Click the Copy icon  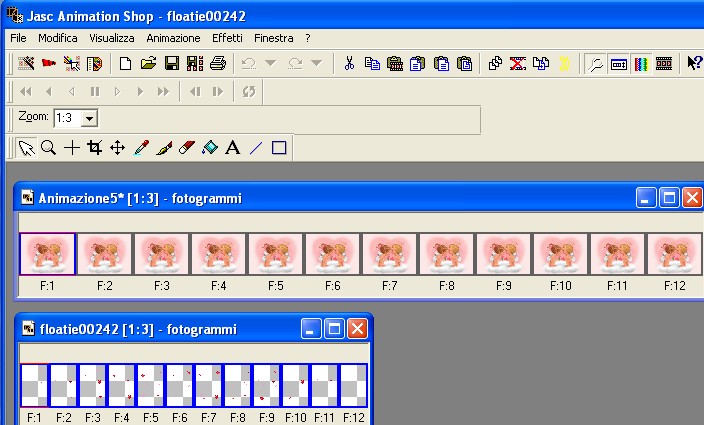tap(372, 63)
